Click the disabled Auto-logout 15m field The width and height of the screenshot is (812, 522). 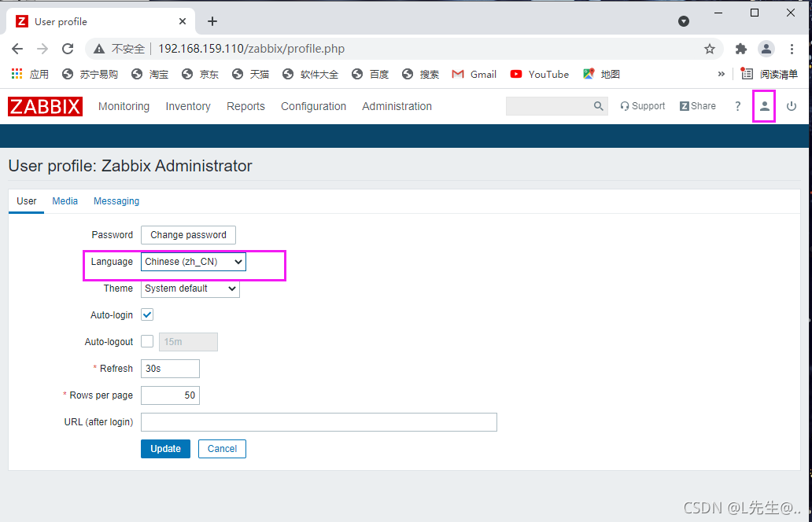pyautogui.click(x=188, y=342)
